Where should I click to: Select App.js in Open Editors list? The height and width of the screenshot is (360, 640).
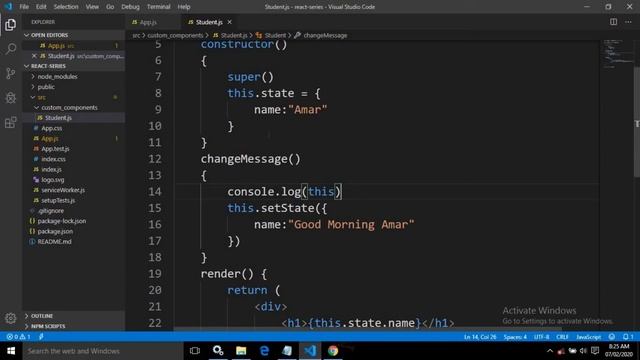tap(73, 46)
